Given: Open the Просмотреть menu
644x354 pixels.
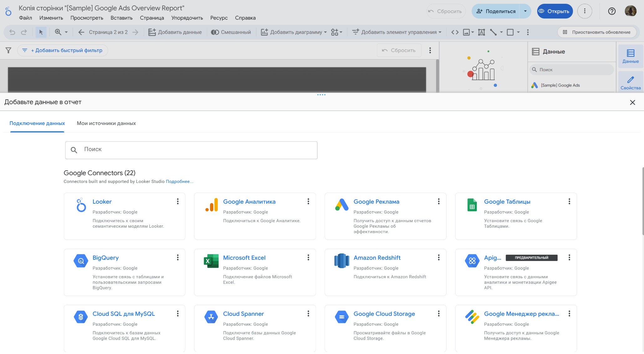Looking at the screenshot, I should click(87, 18).
